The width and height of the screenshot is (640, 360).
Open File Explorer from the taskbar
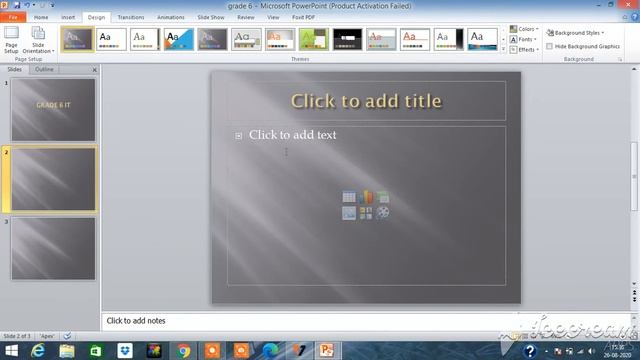click(x=67, y=351)
